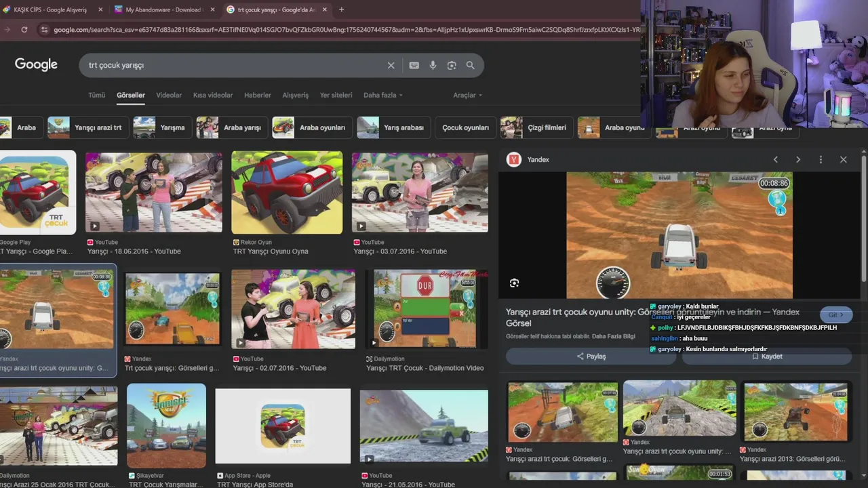Click the Yandex logo in preview header
The width and height of the screenshot is (868, 488).
click(x=514, y=160)
